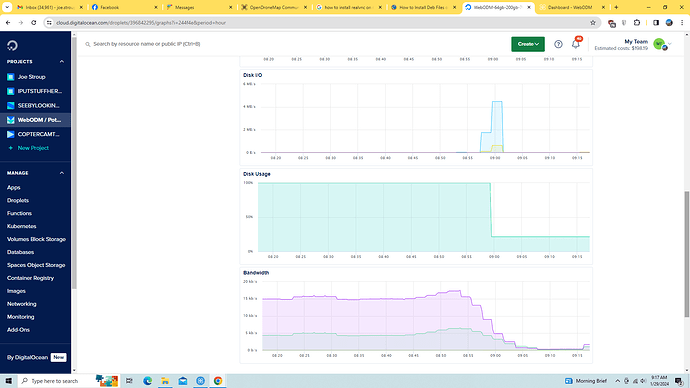This screenshot has height=388, width=690.
Task: Open the Joe Stroup project
Action: 31,77
